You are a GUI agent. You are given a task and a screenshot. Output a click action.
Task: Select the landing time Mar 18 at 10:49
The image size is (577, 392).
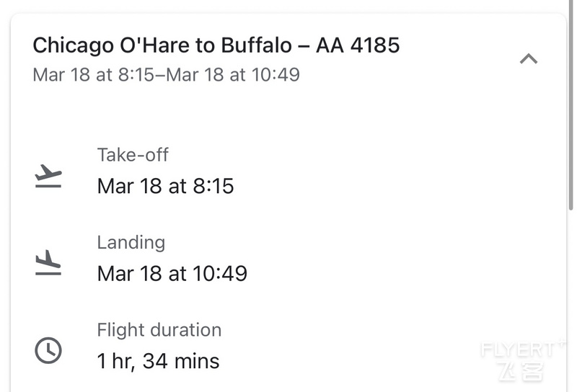[172, 273]
